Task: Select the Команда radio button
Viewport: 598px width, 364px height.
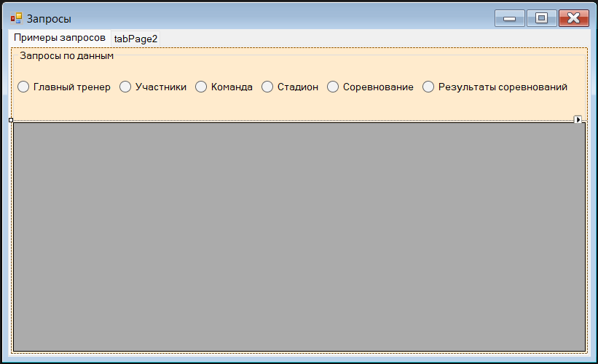Action: pos(201,87)
